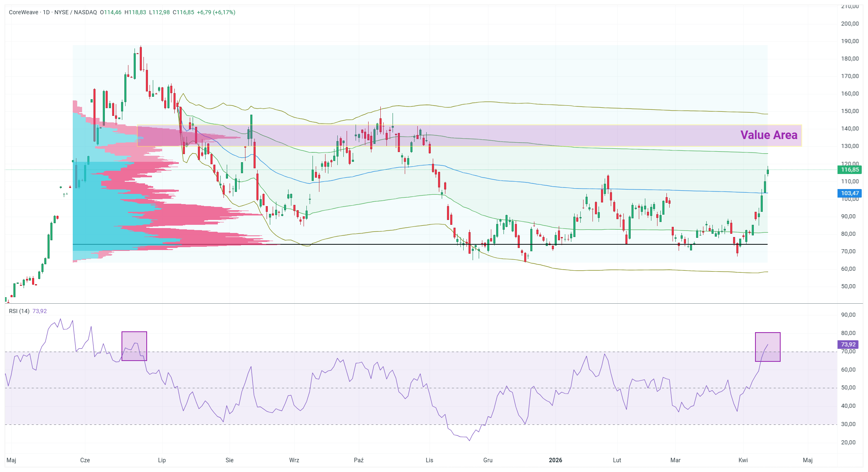Click the blue 103,47 moving average label
868x472 pixels.
pyautogui.click(x=850, y=194)
